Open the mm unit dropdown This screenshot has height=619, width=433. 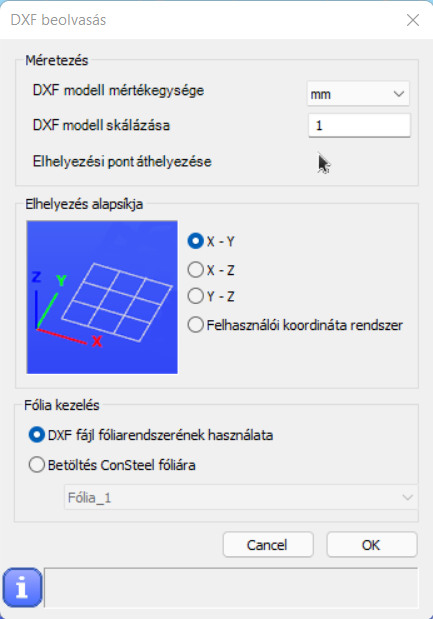pyautogui.click(x=358, y=94)
